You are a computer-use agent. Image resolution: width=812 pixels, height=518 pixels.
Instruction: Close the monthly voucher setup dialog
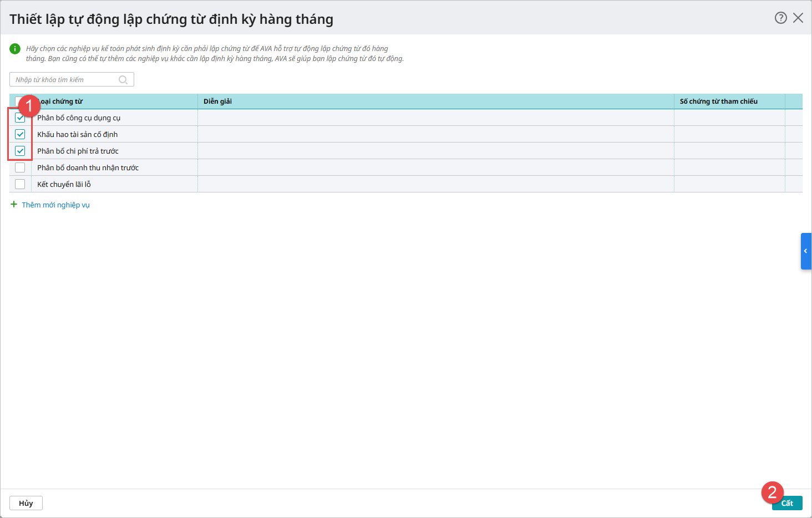pyautogui.click(x=798, y=18)
